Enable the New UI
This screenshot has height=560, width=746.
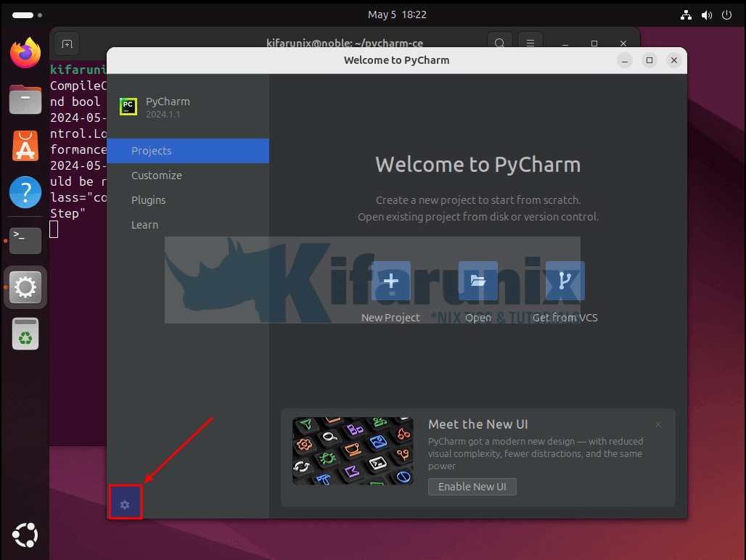point(472,487)
